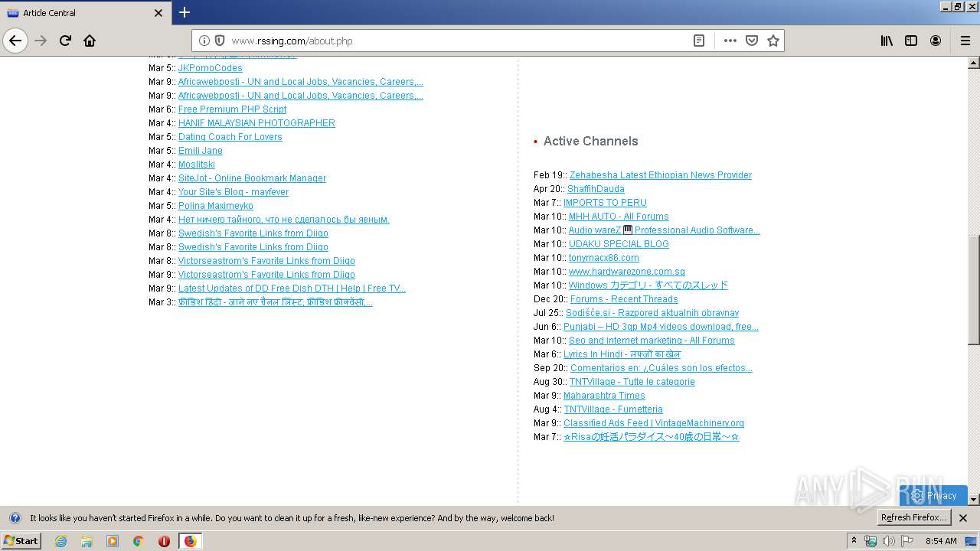980x551 pixels.
Task: Open Forums - Recent Threads link
Action: pyautogui.click(x=624, y=299)
